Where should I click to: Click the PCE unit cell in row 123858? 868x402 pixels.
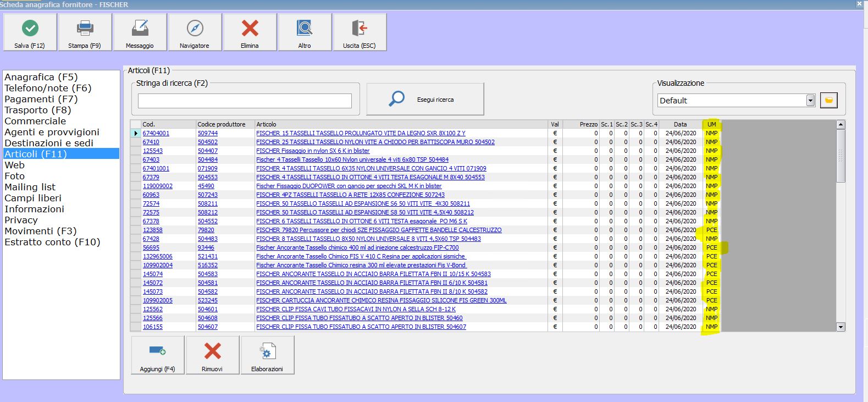[712, 230]
